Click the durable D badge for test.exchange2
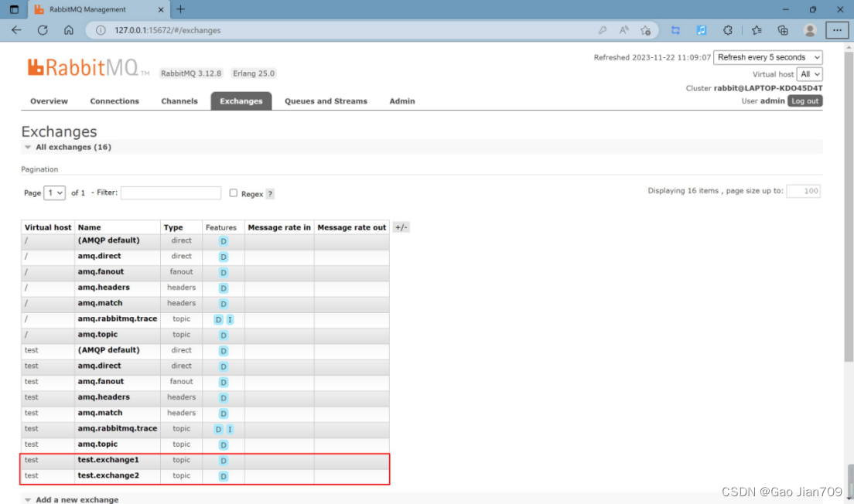Image resolution: width=854 pixels, height=504 pixels. [224, 476]
